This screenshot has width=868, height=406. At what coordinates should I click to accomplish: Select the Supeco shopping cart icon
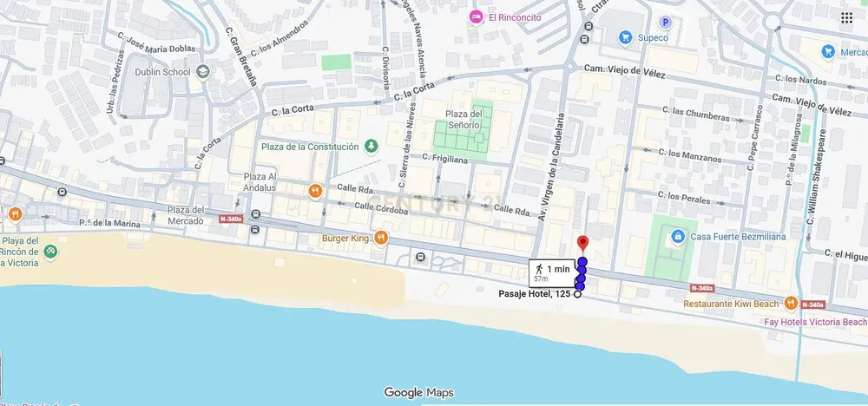(626, 37)
